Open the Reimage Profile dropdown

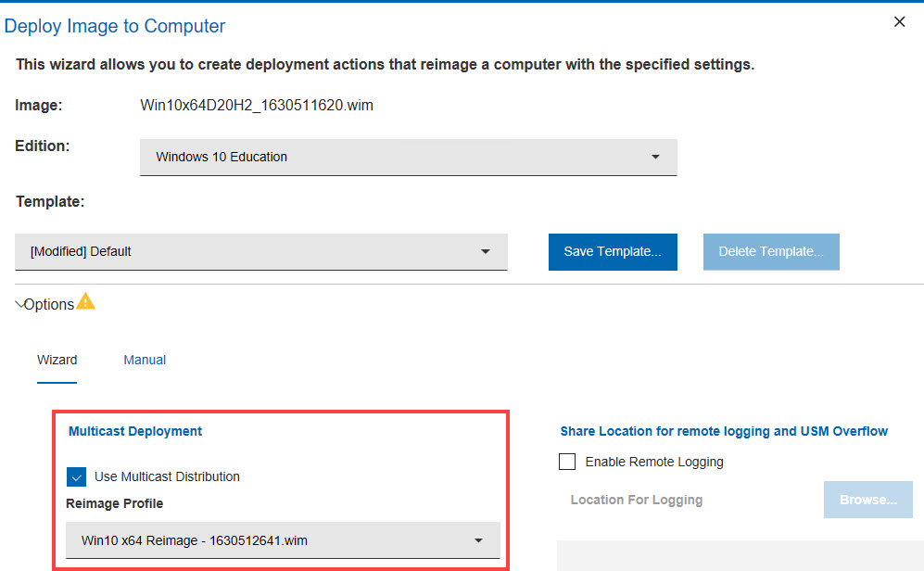[x=283, y=540]
